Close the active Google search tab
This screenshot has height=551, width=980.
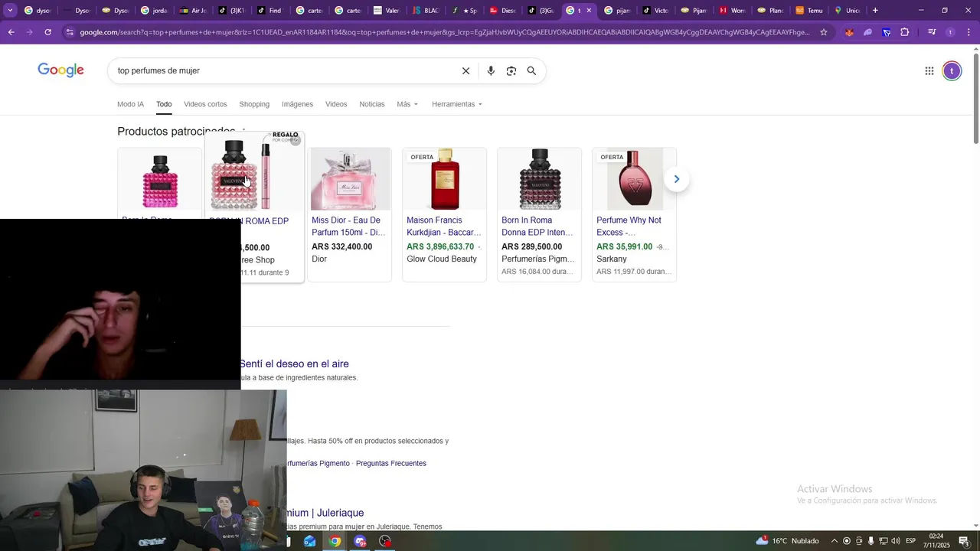(589, 11)
